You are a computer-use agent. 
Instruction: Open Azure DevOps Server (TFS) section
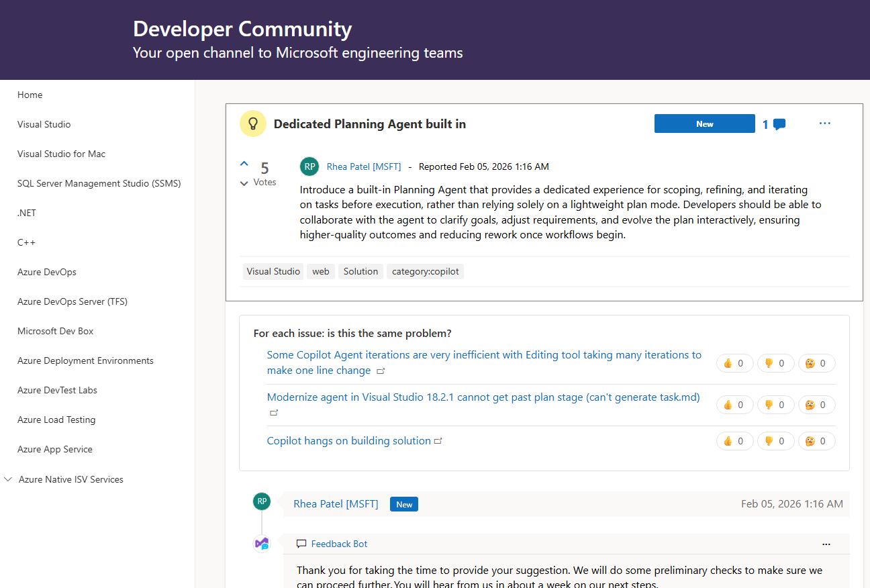click(x=72, y=301)
